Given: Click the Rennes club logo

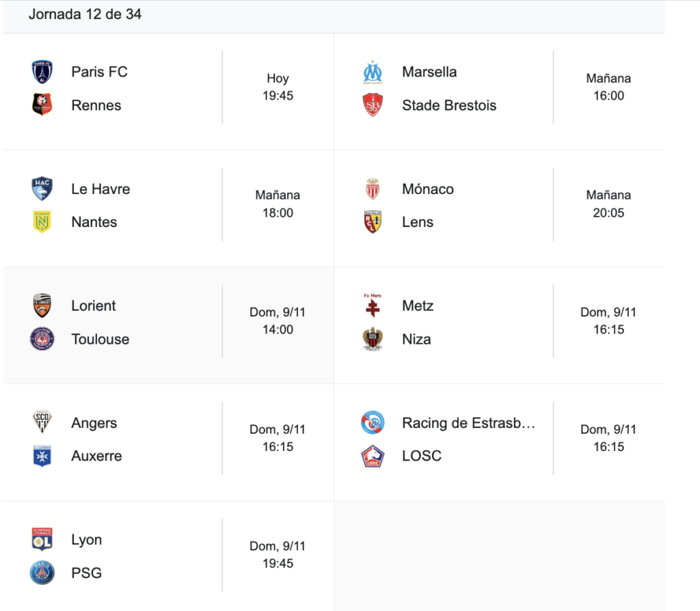Looking at the screenshot, I should point(42,105).
